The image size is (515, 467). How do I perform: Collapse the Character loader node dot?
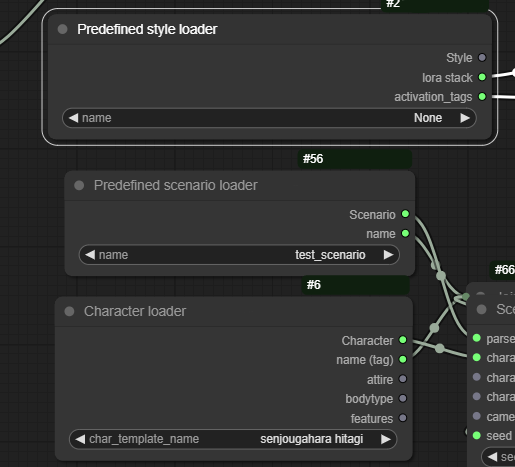69,311
